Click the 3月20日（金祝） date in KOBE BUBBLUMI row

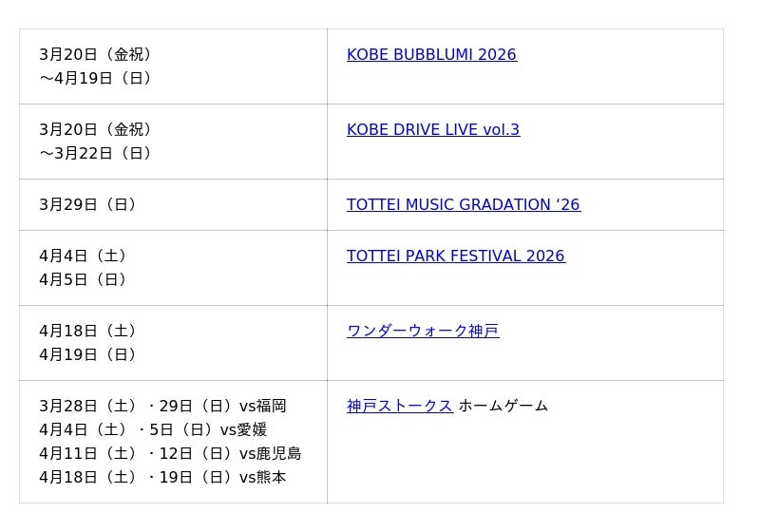(x=95, y=55)
